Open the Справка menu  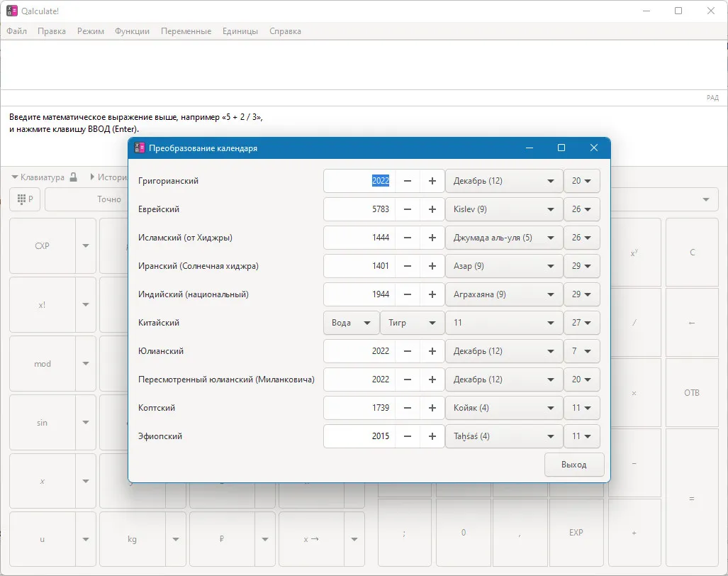(x=285, y=31)
